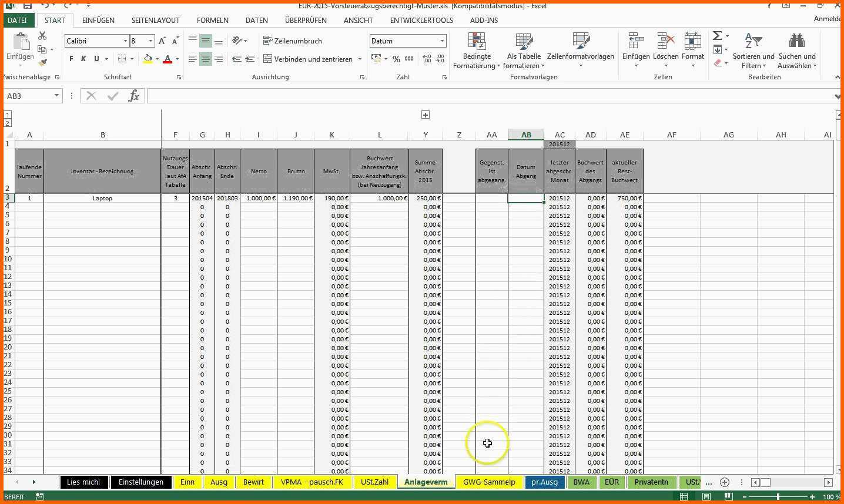Open the GWG-Sammelp sheet tab
Image resolution: width=844 pixels, height=504 pixels.
(489, 482)
